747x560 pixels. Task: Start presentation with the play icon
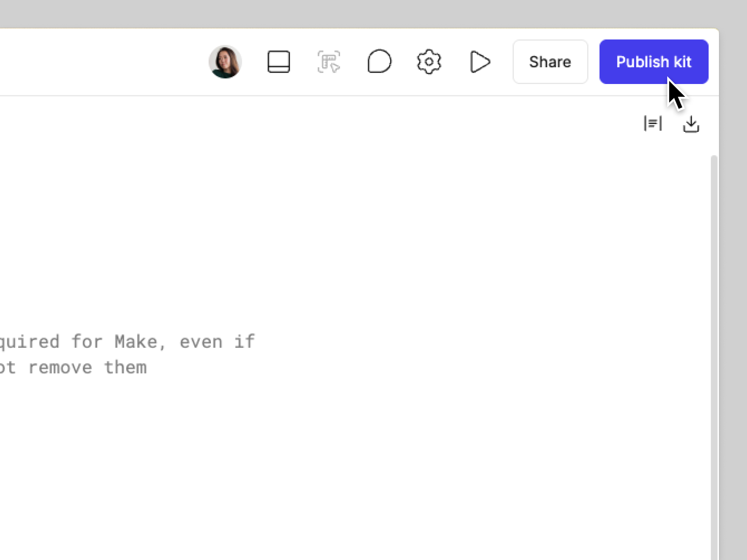pos(479,61)
